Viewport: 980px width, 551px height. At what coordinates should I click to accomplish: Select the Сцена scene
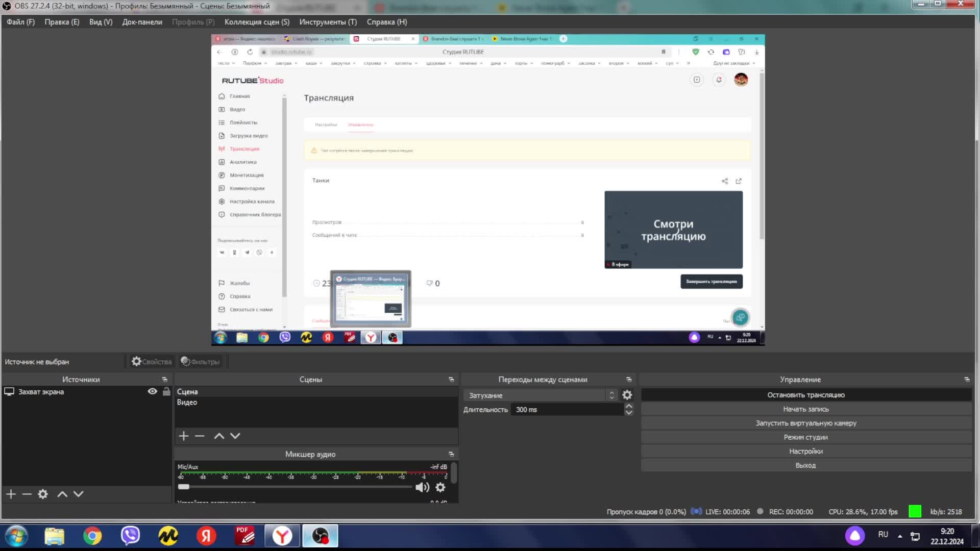pyautogui.click(x=316, y=392)
